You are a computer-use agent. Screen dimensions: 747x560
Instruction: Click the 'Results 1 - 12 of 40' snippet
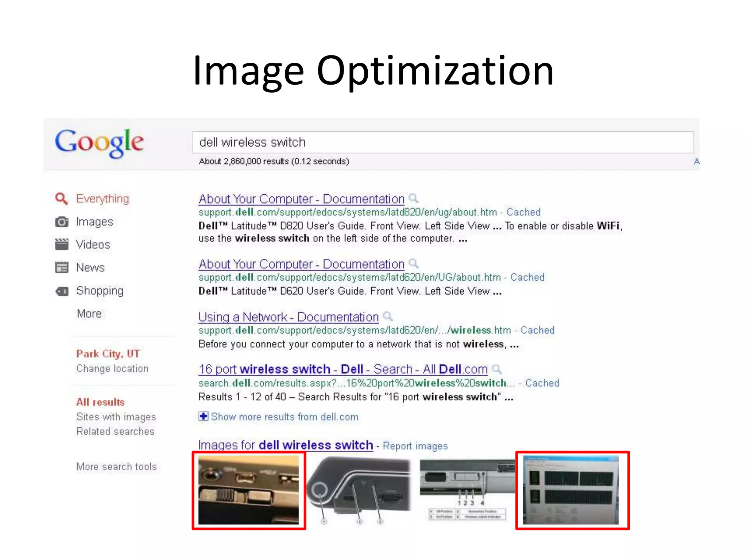[x=356, y=397]
